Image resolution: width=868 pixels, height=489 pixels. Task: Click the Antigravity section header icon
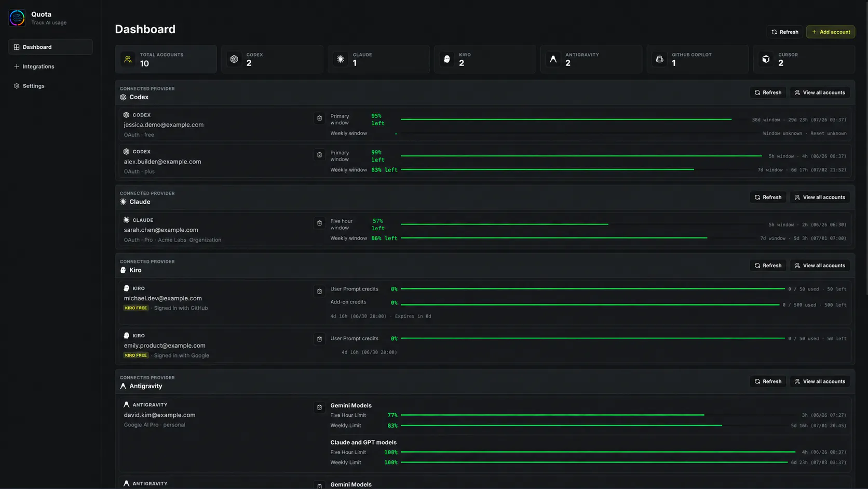click(123, 386)
